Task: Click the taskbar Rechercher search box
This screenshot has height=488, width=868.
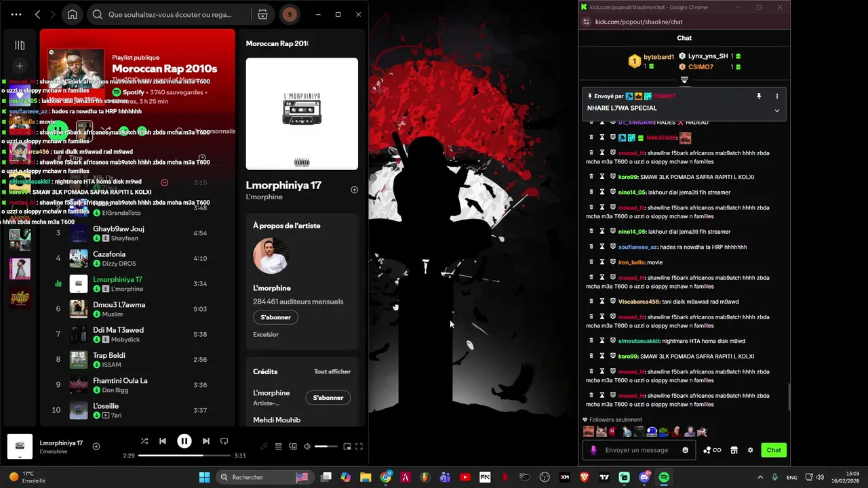Action: (x=264, y=477)
